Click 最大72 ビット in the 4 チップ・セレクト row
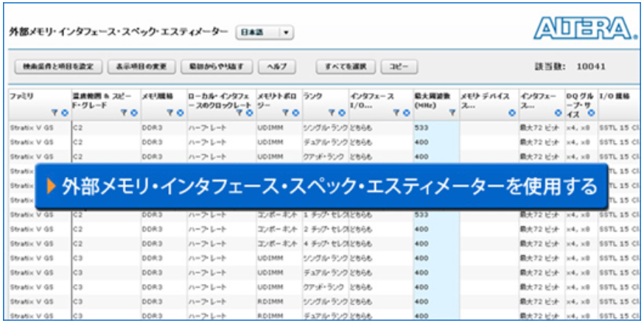This screenshot has width=644, height=323. coord(539,243)
